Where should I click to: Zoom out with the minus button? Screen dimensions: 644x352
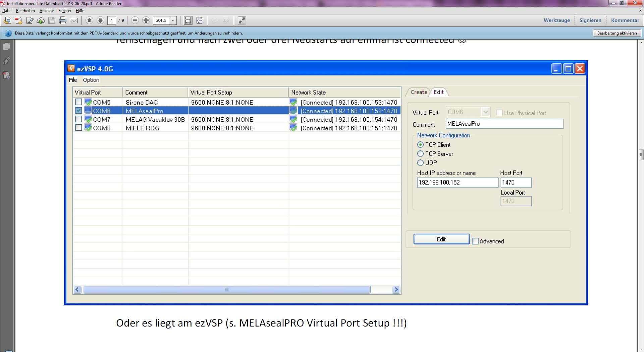click(x=135, y=20)
